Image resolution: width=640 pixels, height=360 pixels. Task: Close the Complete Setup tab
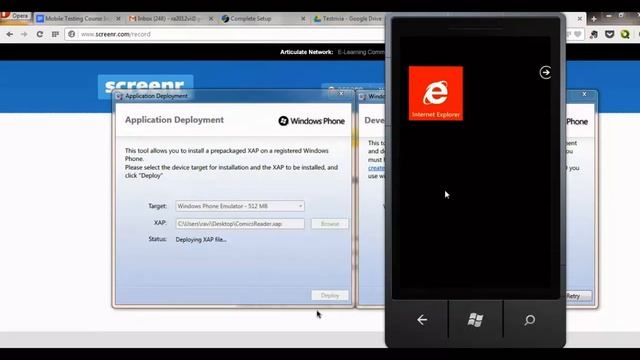pyautogui.click(x=303, y=19)
